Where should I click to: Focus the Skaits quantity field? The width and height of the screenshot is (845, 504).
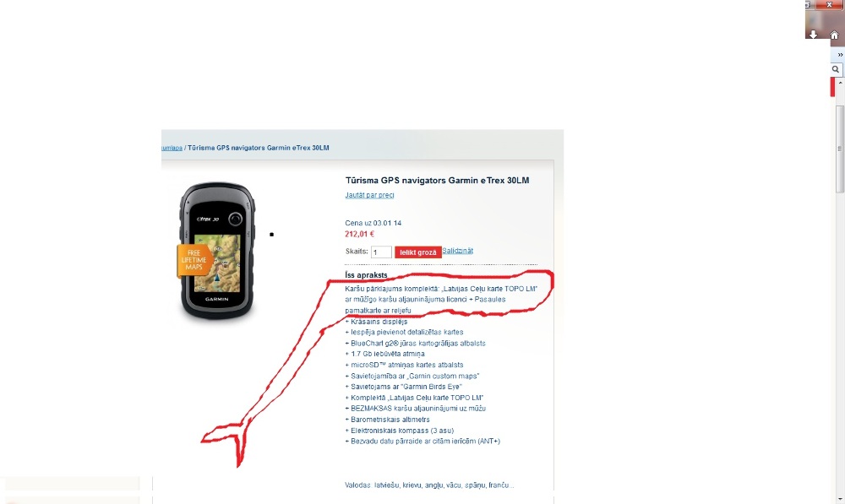click(381, 252)
